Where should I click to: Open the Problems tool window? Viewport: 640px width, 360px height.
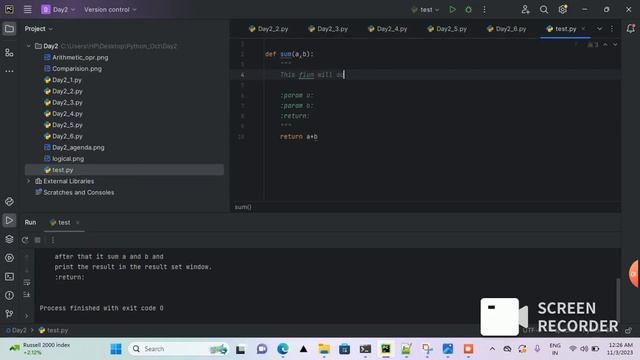[9, 295]
